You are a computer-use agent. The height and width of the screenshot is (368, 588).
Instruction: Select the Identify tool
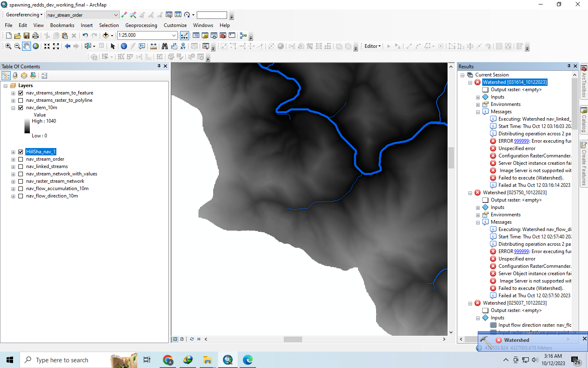coord(124,46)
